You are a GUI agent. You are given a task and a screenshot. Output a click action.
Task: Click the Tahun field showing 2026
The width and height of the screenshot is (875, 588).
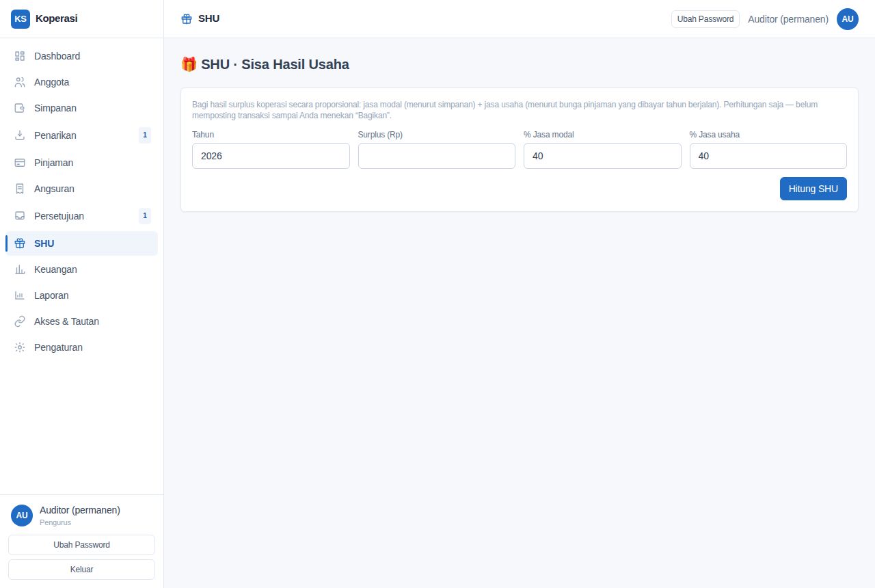pyautogui.click(x=271, y=156)
